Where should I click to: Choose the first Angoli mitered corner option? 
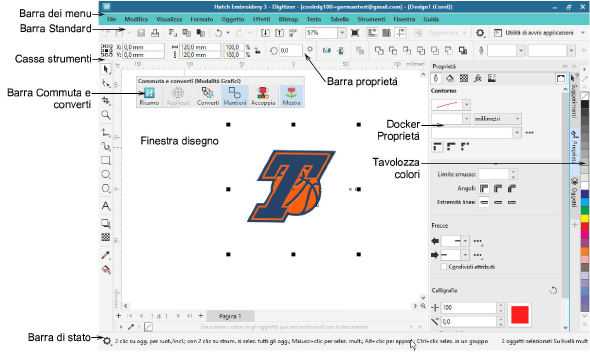click(x=484, y=188)
